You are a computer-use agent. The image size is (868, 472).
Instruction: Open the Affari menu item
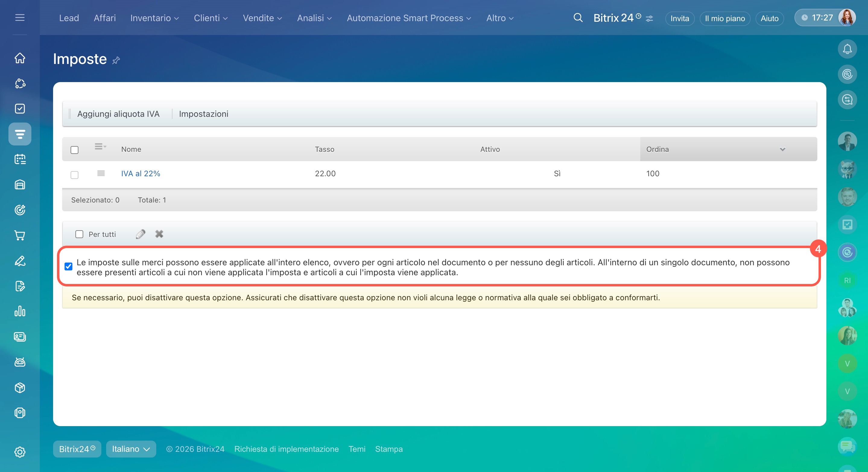click(104, 18)
